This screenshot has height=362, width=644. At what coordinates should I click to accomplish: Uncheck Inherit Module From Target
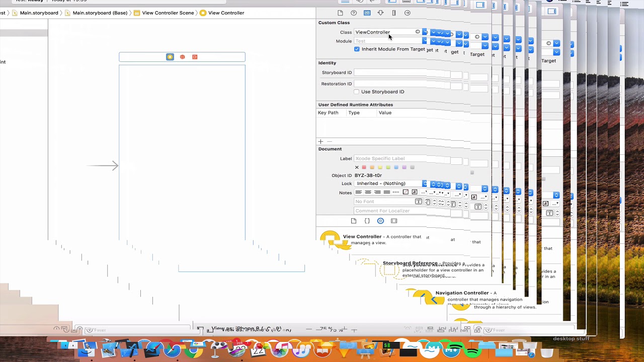click(357, 49)
